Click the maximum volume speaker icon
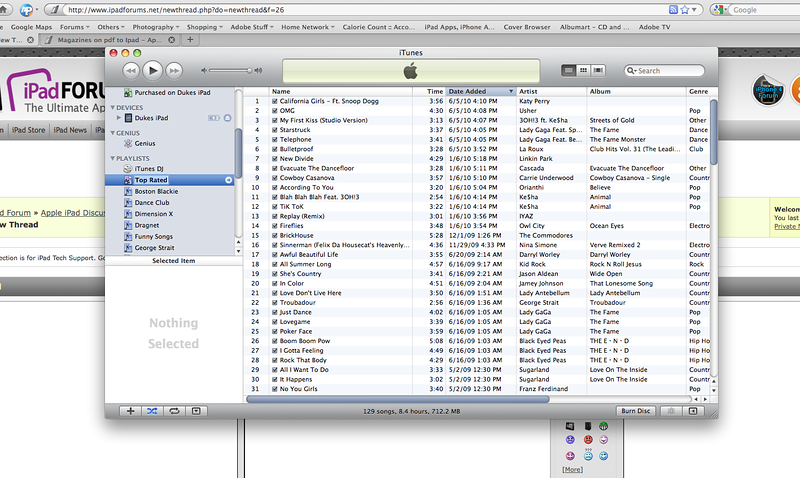 click(259, 70)
